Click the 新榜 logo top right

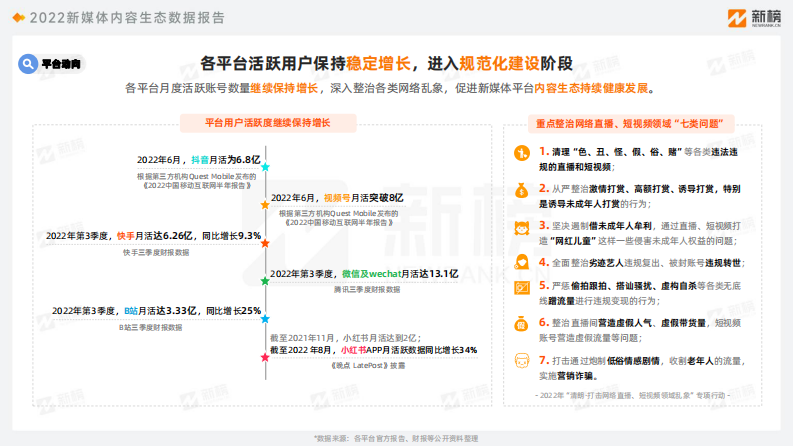754,18
